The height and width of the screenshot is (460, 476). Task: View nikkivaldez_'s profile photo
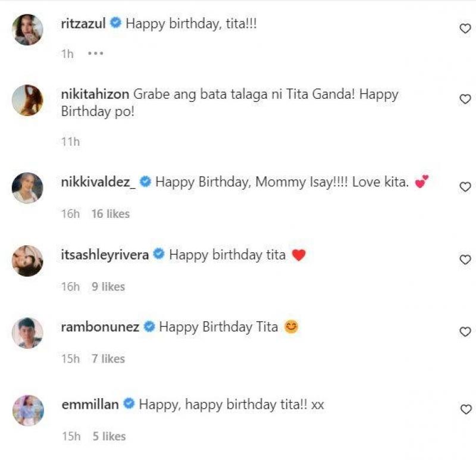click(x=27, y=188)
